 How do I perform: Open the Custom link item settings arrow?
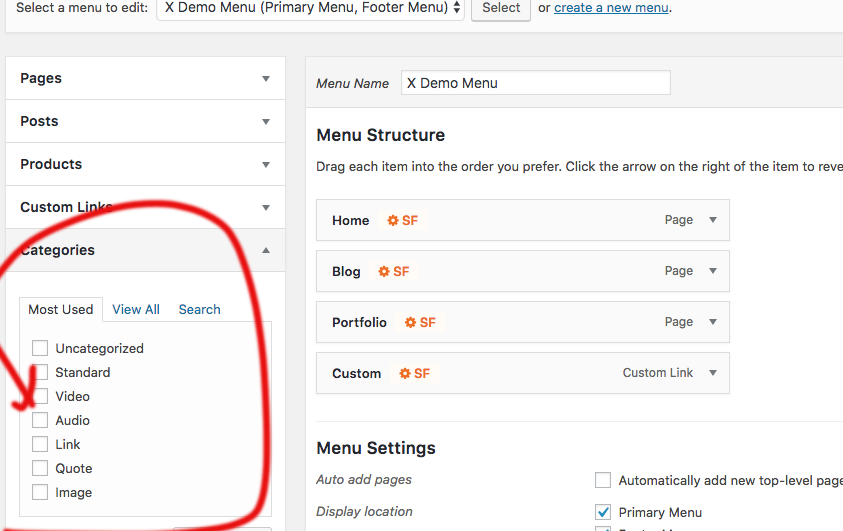[713, 374]
